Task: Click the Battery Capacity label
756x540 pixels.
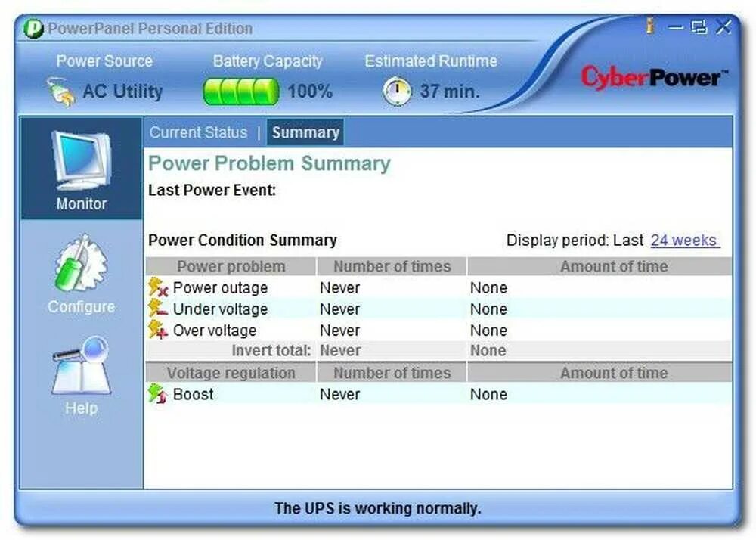Action: (x=268, y=61)
